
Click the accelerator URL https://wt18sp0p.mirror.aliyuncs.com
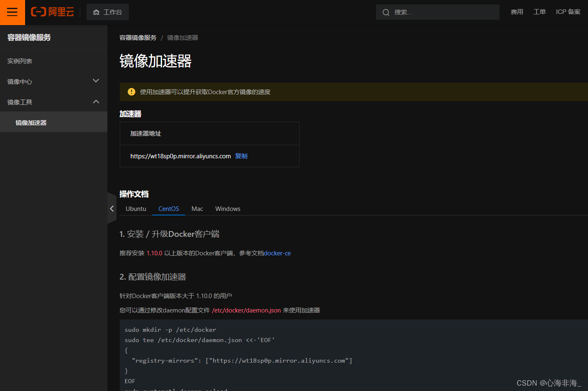pyautogui.click(x=181, y=156)
